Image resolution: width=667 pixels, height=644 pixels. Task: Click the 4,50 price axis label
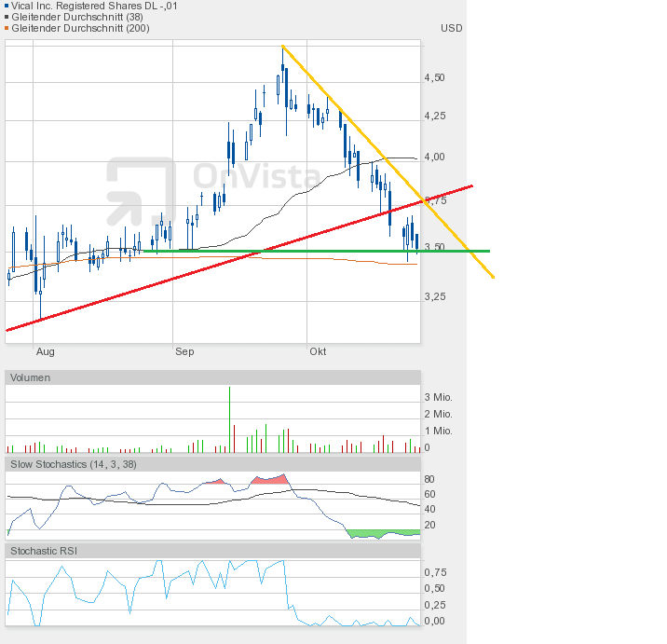(x=434, y=77)
